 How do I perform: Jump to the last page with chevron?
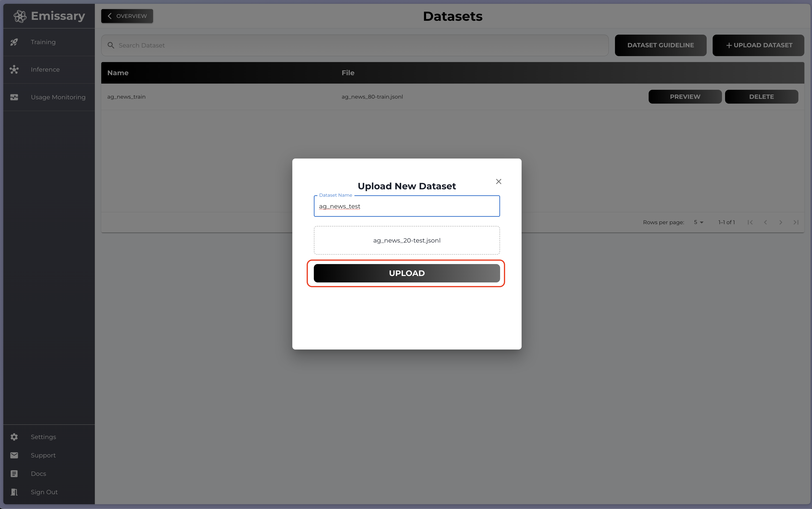pyautogui.click(x=796, y=222)
